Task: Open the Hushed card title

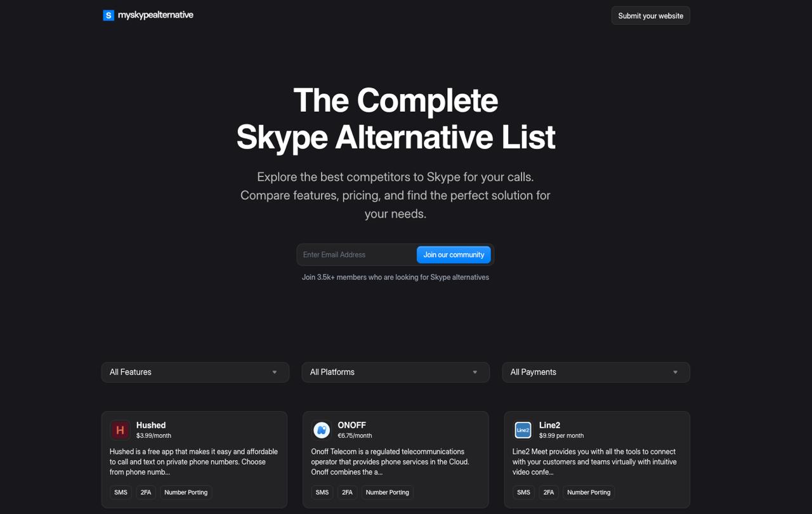Action: tap(151, 425)
